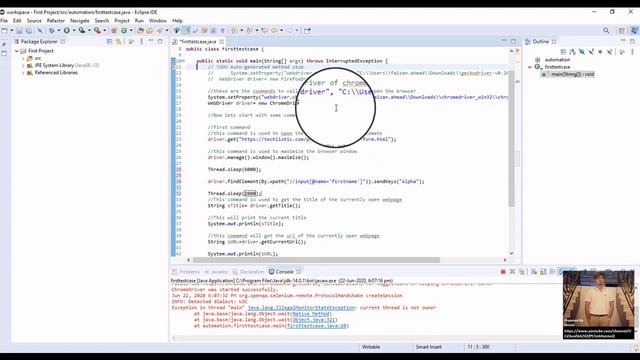The height and width of the screenshot is (360, 640).
Task: Open java.lang.IllegalMonitorStateException link in console
Action: tap(302, 308)
